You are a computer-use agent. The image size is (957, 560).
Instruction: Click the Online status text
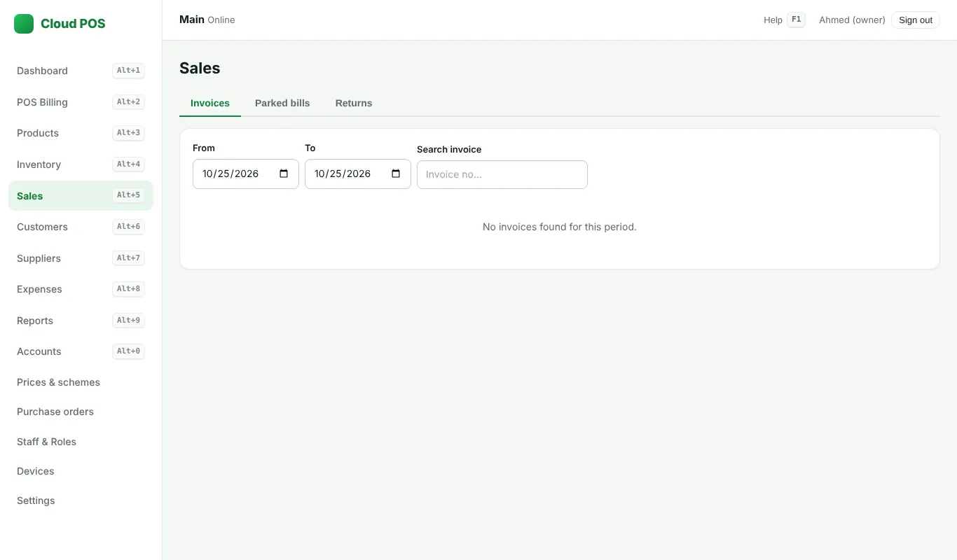[x=221, y=20]
